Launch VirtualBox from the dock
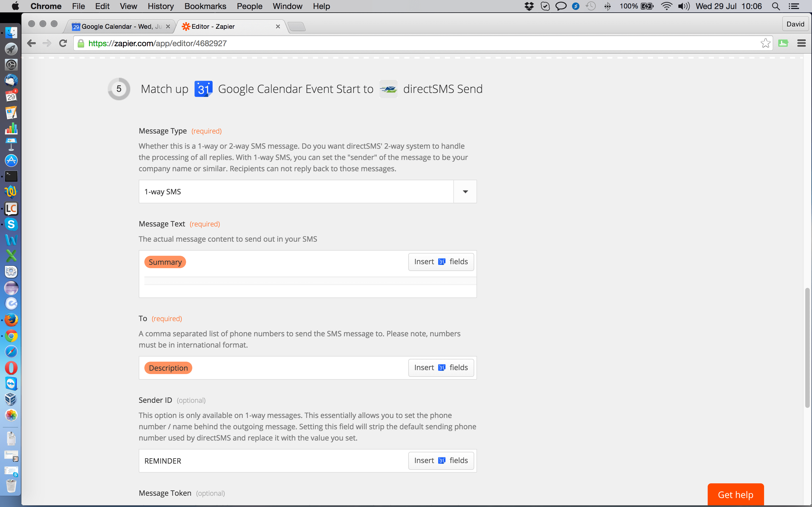Viewport: 812px width, 507px height. click(11, 399)
